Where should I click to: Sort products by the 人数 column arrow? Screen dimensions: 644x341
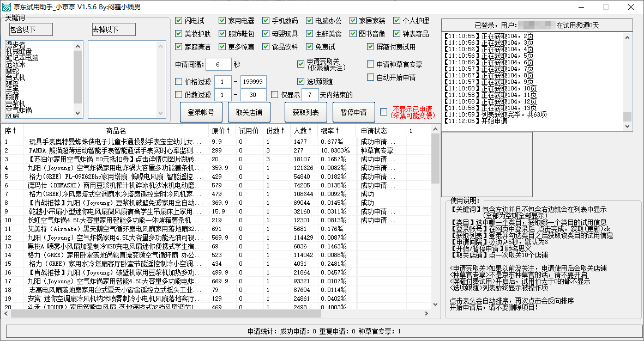point(309,131)
